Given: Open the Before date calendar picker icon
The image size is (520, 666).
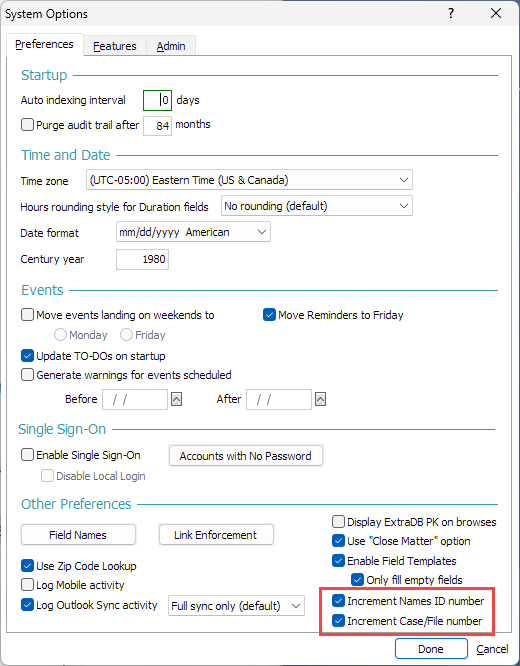Looking at the screenshot, I should 176,399.
